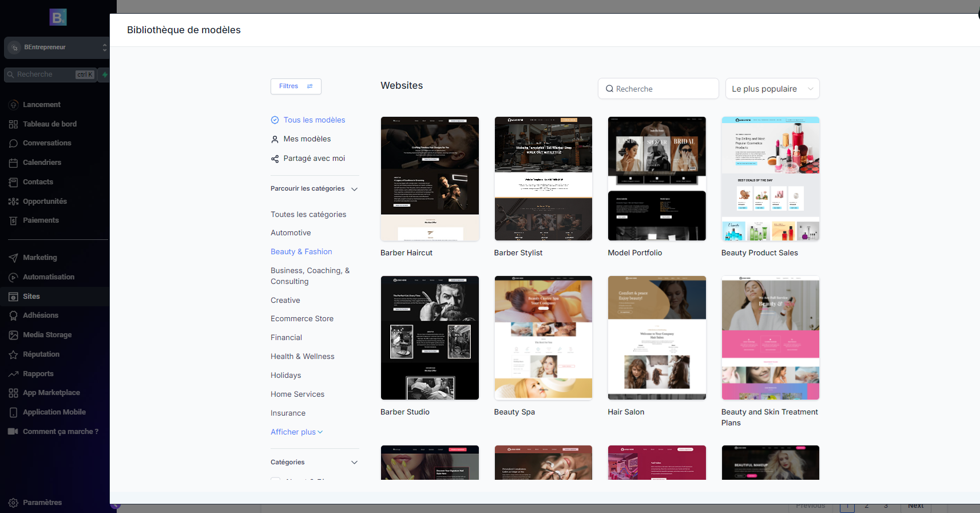The width and height of the screenshot is (980, 513).
Task: Click the App Marketplace grid icon
Action: point(13,393)
